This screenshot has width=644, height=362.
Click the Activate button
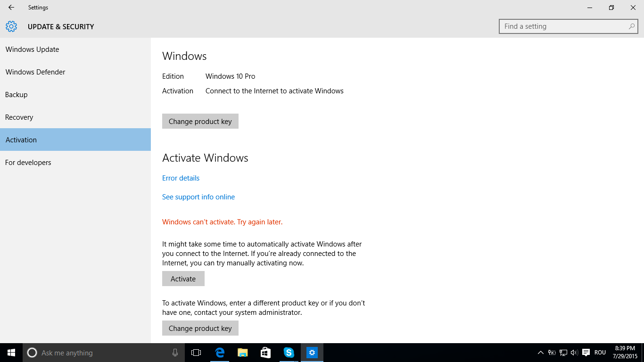pyautogui.click(x=183, y=279)
